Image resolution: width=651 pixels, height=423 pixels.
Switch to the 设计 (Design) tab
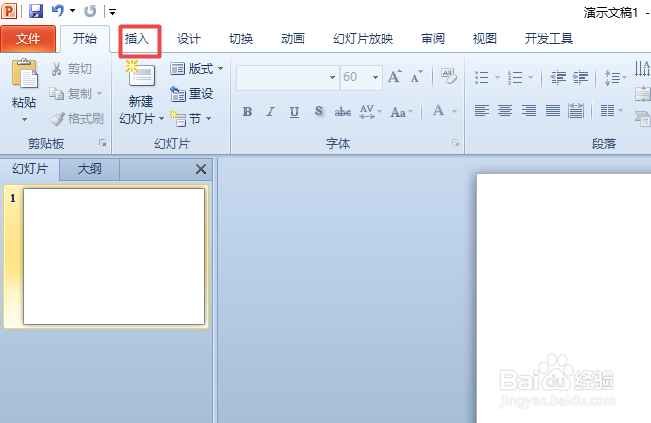[x=189, y=39]
